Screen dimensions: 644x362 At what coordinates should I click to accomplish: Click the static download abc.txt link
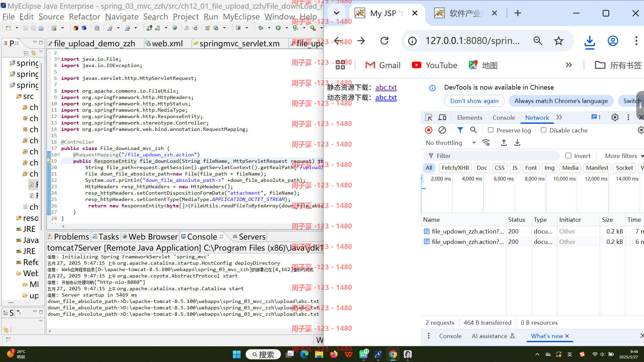pyautogui.click(x=386, y=87)
